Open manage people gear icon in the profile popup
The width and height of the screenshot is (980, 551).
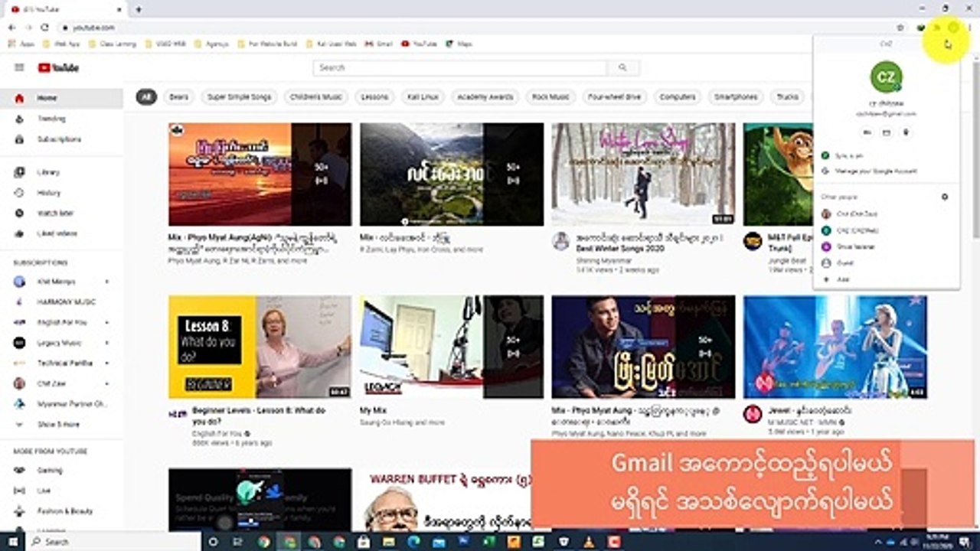pos(945,197)
